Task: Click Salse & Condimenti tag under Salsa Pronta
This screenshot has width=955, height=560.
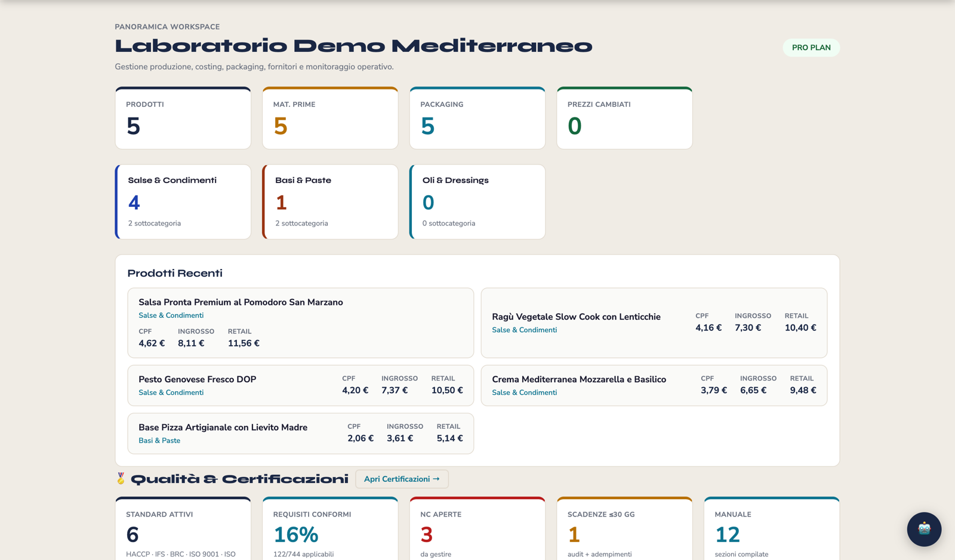Action: point(171,315)
